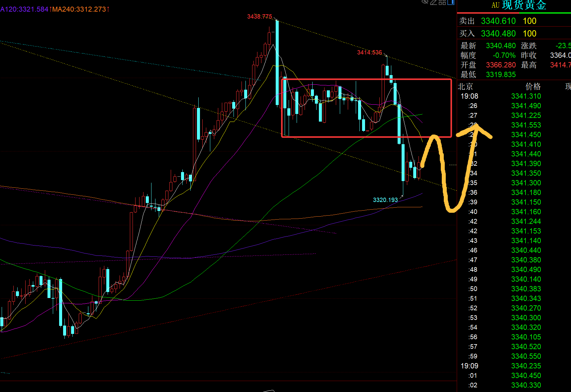Select the pencil drawing tool icon
Image resolution: width=571 pixels, height=392 pixels.
tap(433, 2)
